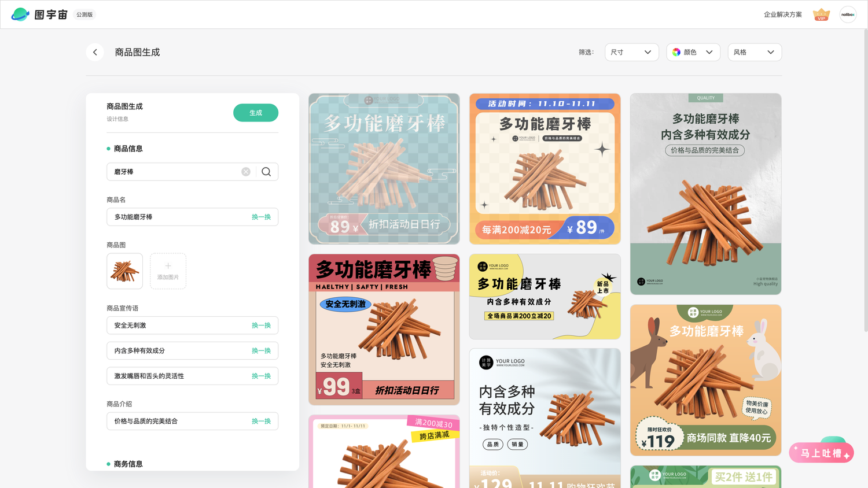Click the green 生成 button
The image size is (868, 488).
click(x=256, y=113)
